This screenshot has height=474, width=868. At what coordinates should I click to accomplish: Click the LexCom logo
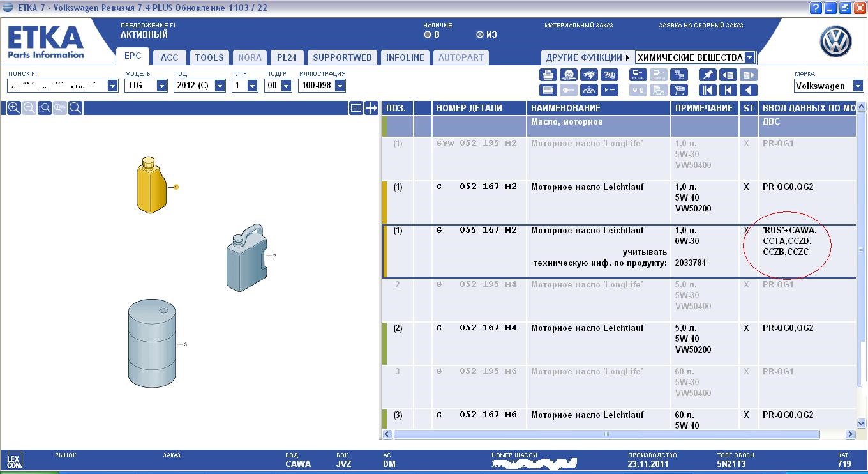pos(14,460)
